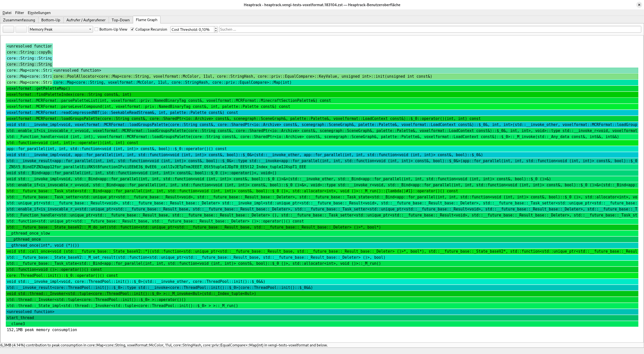Increase Cost Threshold with up arrow
Viewport: 644px width, 354px height.
tap(216, 28)
